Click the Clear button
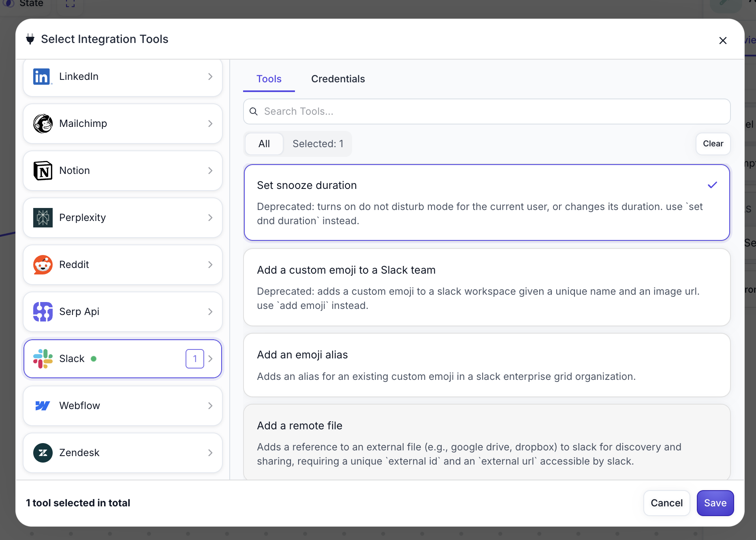This screenshot has width=756, height=540. pos(713,144)
